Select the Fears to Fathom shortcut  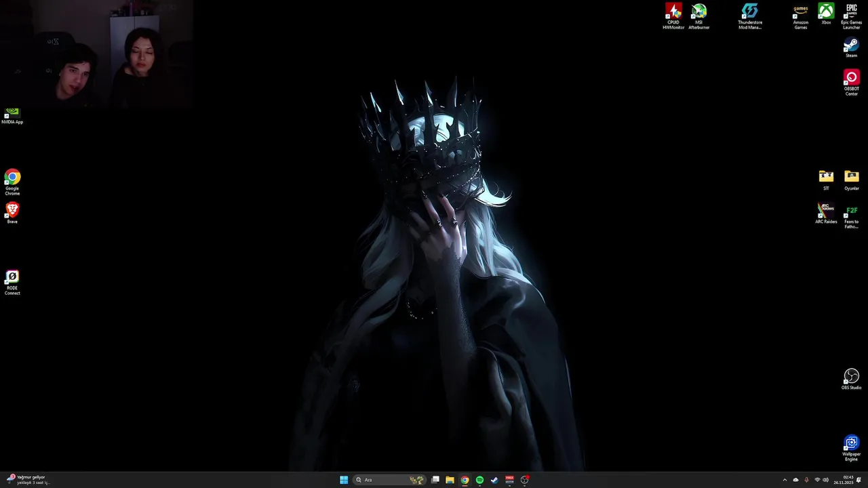pyautogui.click(x=852, y=217)
